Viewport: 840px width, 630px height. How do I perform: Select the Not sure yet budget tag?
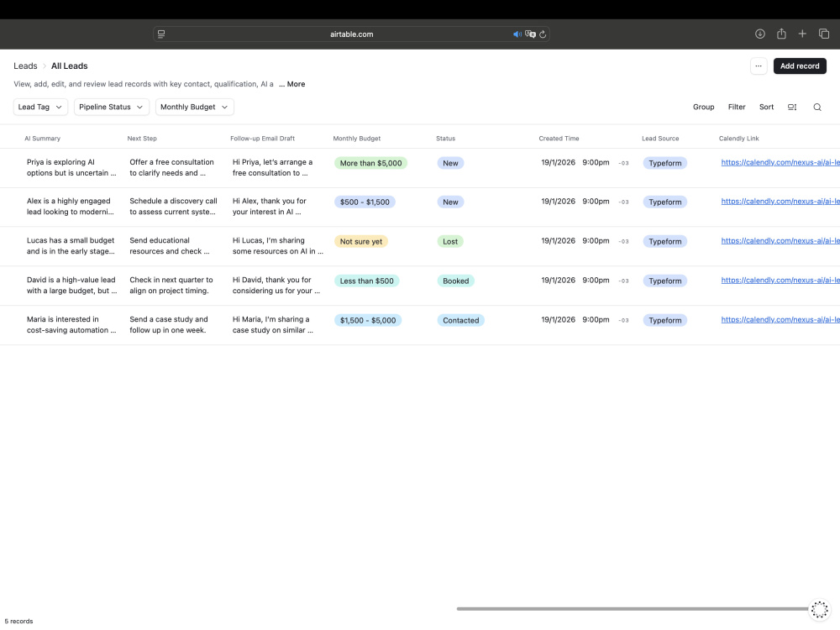361,242
